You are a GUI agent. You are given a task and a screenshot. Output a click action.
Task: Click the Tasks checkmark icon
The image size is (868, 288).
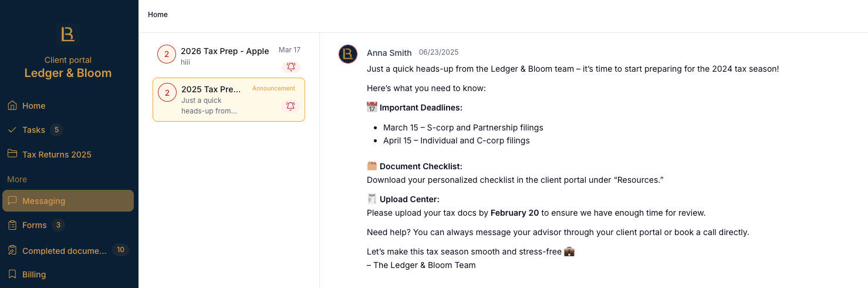point(12,130)
